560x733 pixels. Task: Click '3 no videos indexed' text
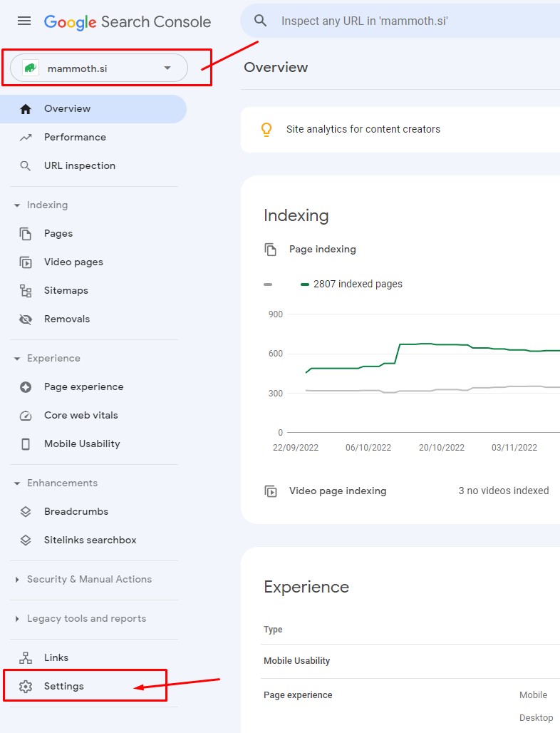pos(504,491)
